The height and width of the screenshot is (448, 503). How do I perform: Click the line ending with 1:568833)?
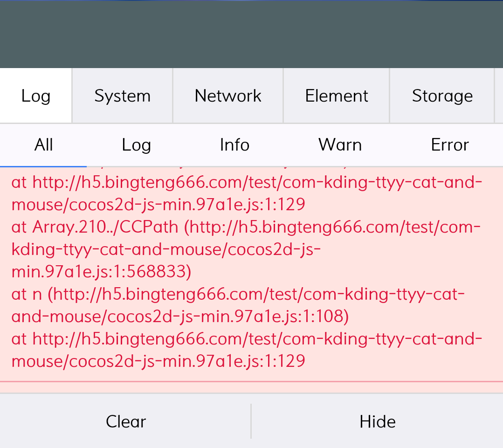[101, 272]
